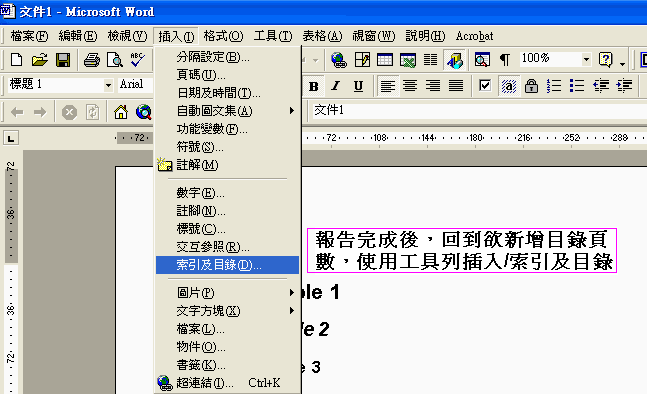Click the tab stop selector at ruler corner
647x394 pixels.
(x=11, y=138)
